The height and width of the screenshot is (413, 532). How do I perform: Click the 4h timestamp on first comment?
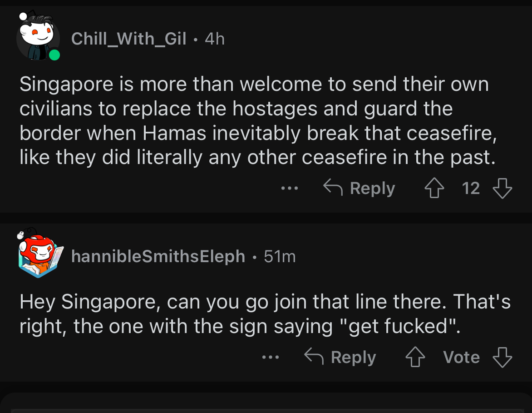point(215,39)
